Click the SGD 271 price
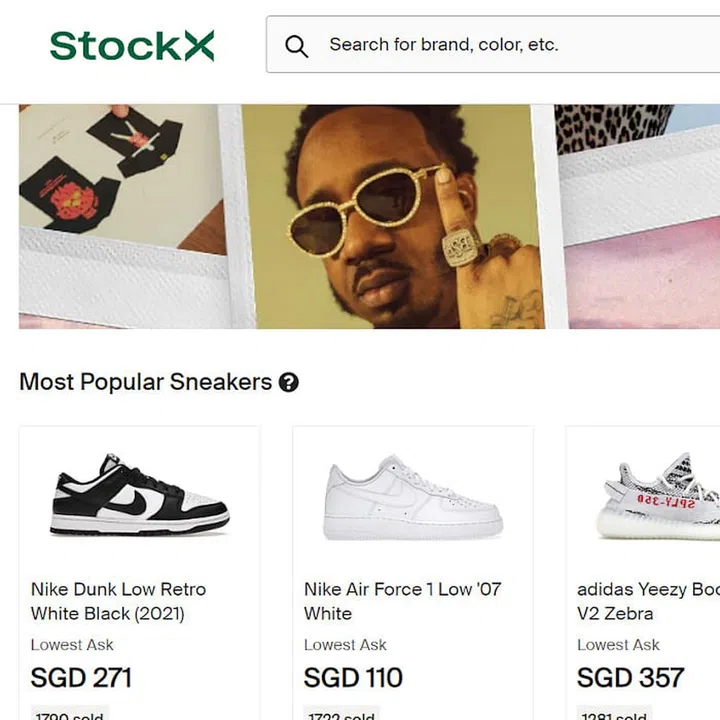 coord(81,678)
